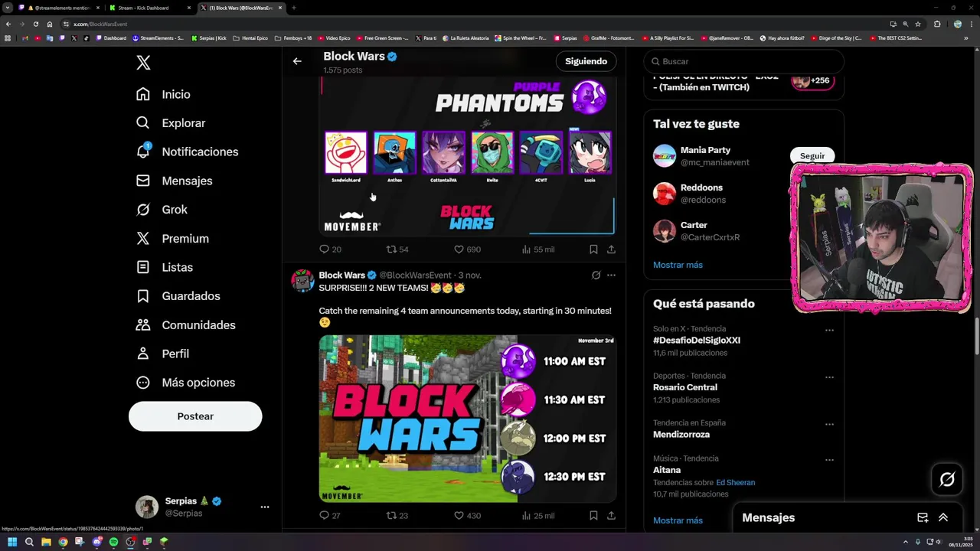Open Notificaciones with the bell icon
980x551 pixels.
[187, 152]
